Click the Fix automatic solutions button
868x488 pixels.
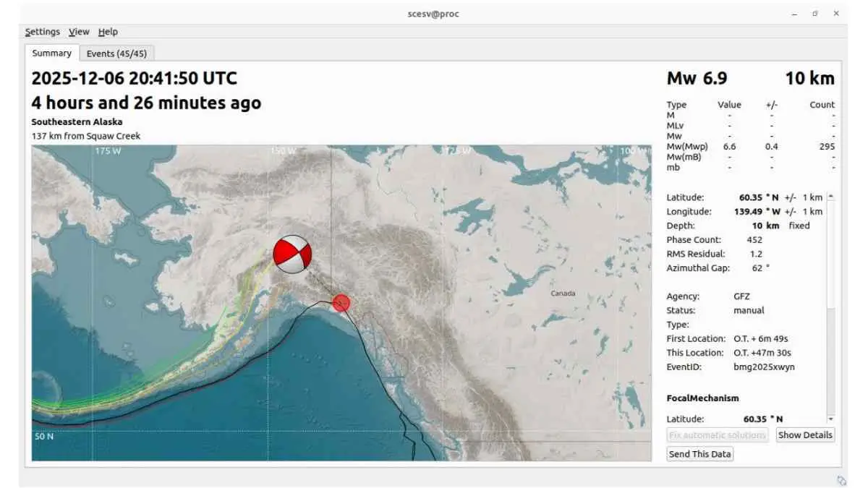(717, 435)
